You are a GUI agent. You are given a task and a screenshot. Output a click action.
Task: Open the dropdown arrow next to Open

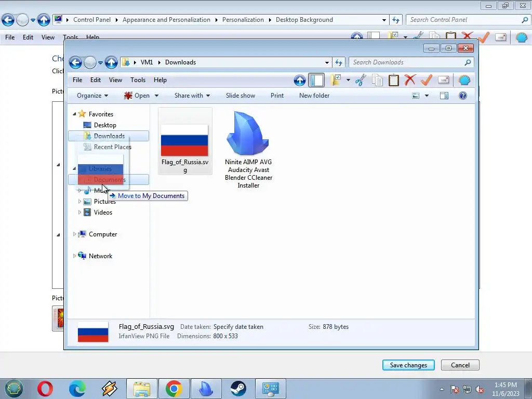[x=156, y=96]
